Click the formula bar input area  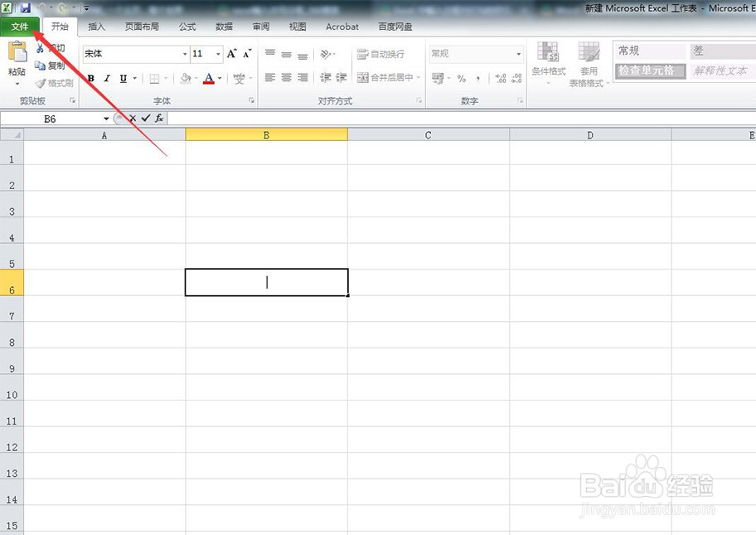point(462,118)
